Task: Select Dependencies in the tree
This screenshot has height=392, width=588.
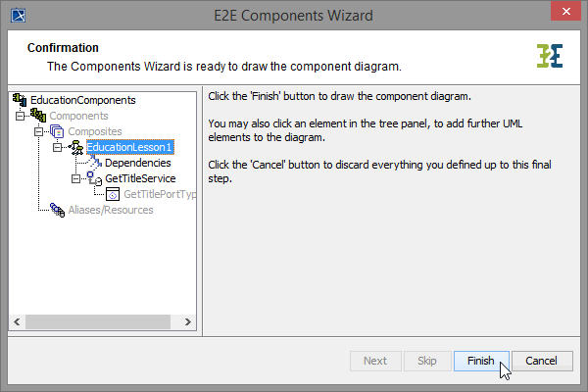Action: pyautogui.click(x=138, y=163)
